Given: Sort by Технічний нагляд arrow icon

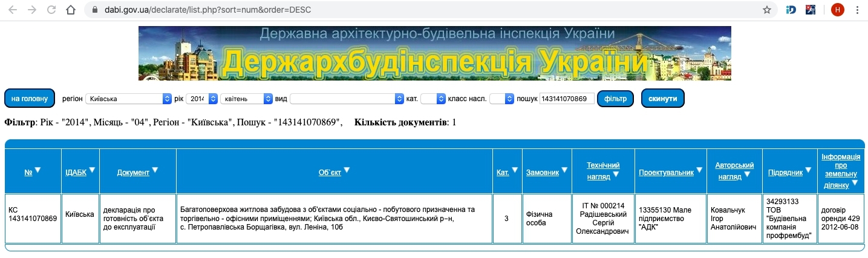Looking at the screenshot, I should click(x=616, y=175).
